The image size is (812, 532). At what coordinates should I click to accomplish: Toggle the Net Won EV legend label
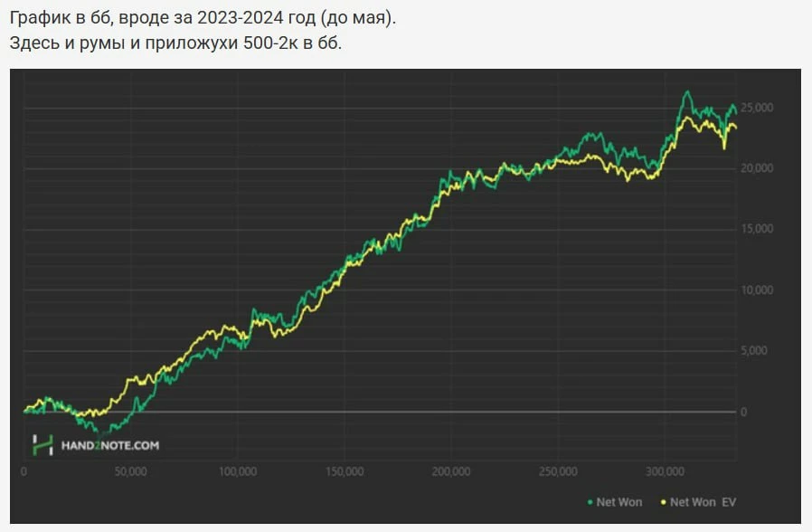click(703, 500)
